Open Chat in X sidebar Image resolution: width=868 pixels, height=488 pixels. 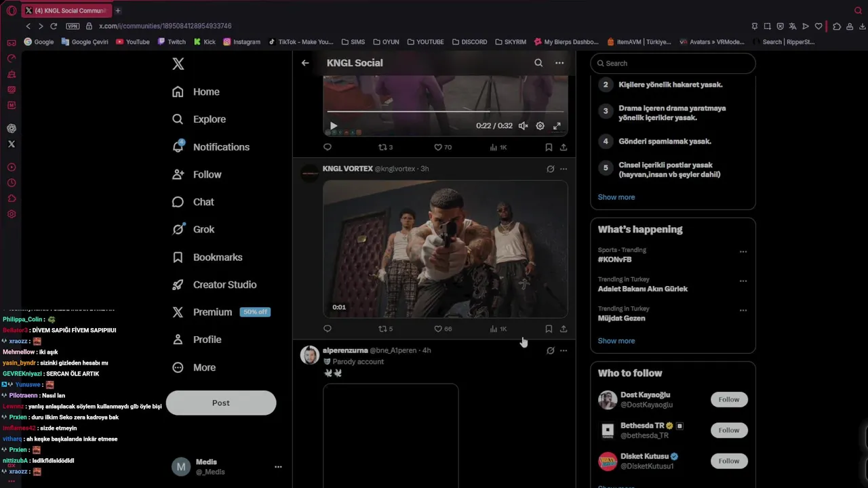click(193, 202)
